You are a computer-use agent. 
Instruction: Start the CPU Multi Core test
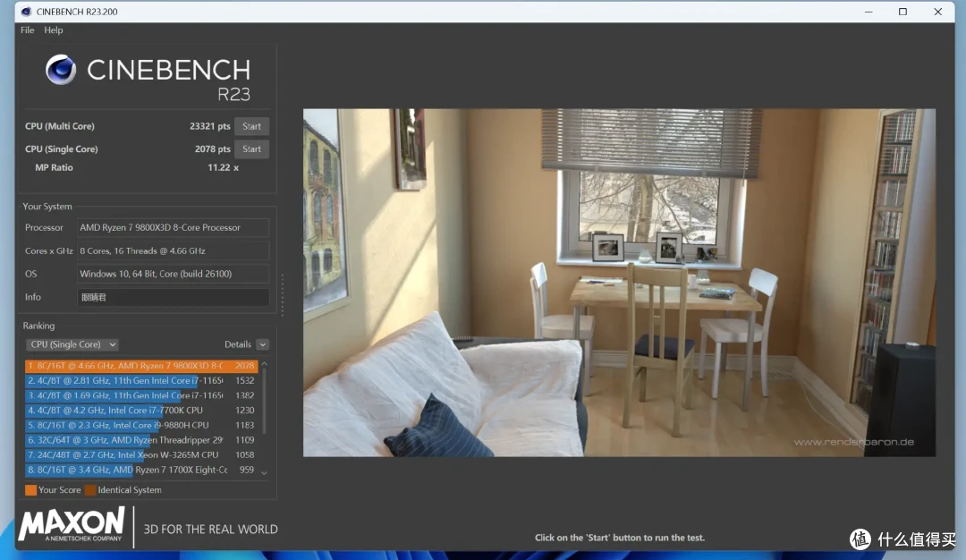251,126
